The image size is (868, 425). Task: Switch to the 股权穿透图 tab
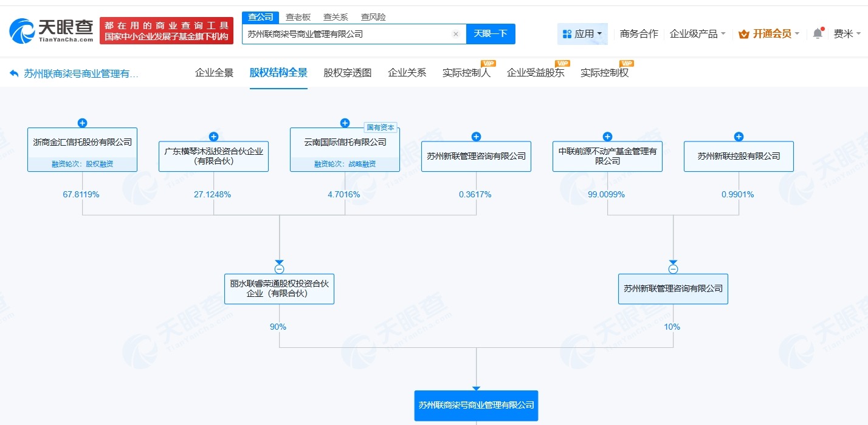[346, 72]
